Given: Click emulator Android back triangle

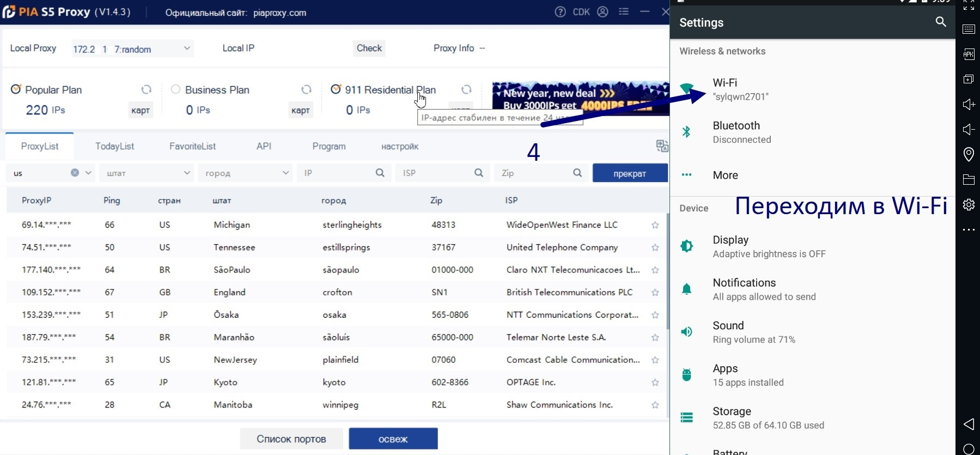Looking at the screenshot, I should [x=969, y=424].
